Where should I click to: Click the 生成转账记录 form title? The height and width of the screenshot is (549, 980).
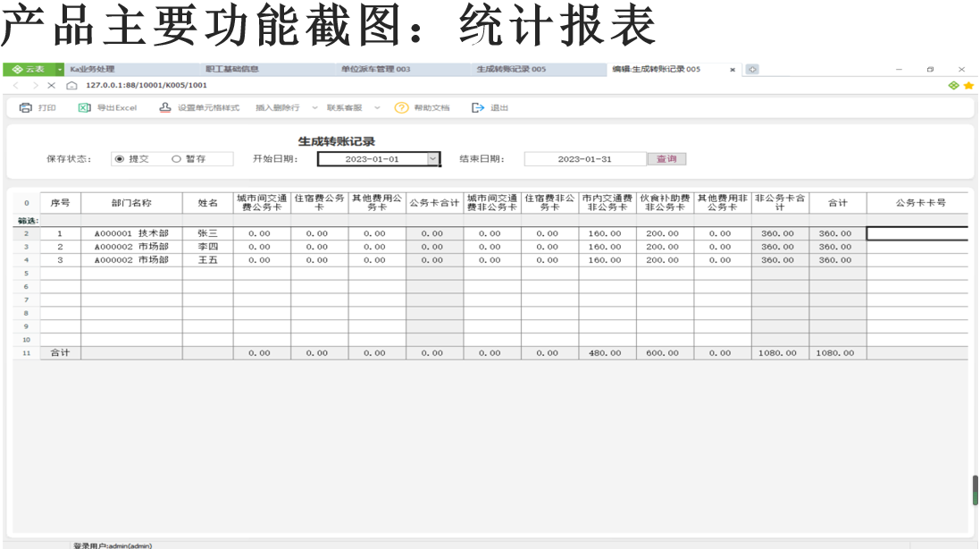[x=336, y=141]
